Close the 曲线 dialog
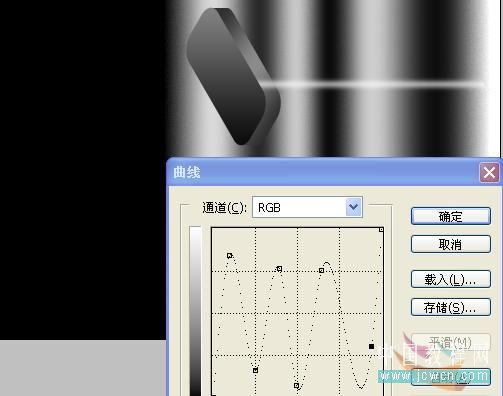The height and width of the screenshot is (396, 503). [x=489, y=173]
